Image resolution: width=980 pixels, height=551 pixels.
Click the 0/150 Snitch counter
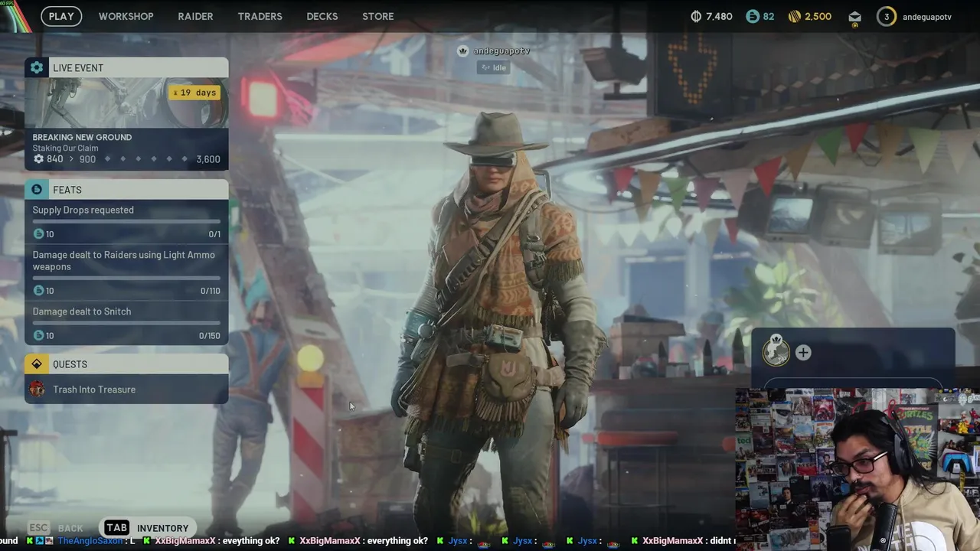click(209, 336)
